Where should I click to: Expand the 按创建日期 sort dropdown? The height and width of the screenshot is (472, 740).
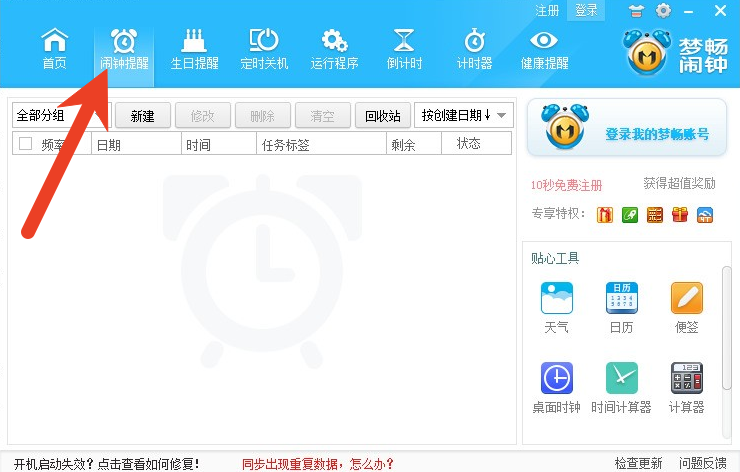tap(463, 116)
